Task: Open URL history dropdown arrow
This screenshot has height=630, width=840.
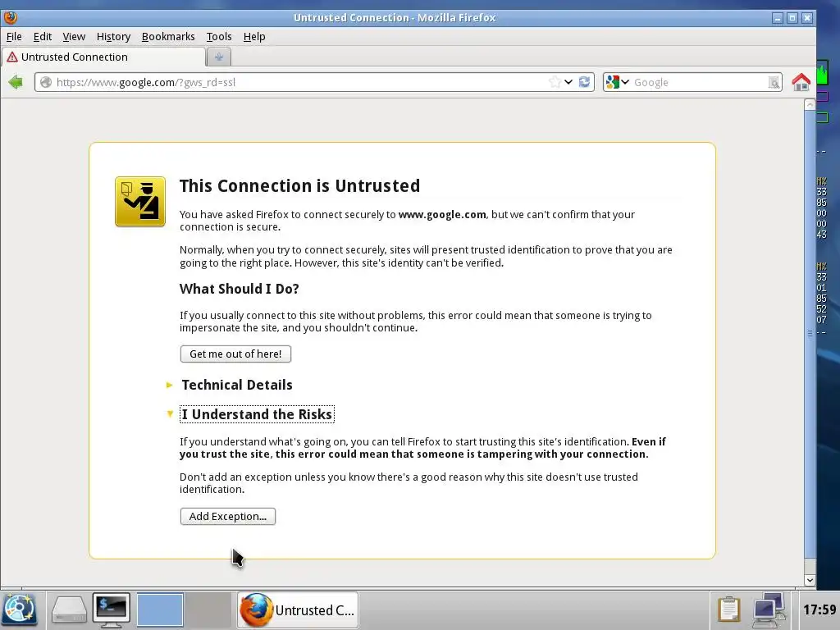Action: [568, 82]
